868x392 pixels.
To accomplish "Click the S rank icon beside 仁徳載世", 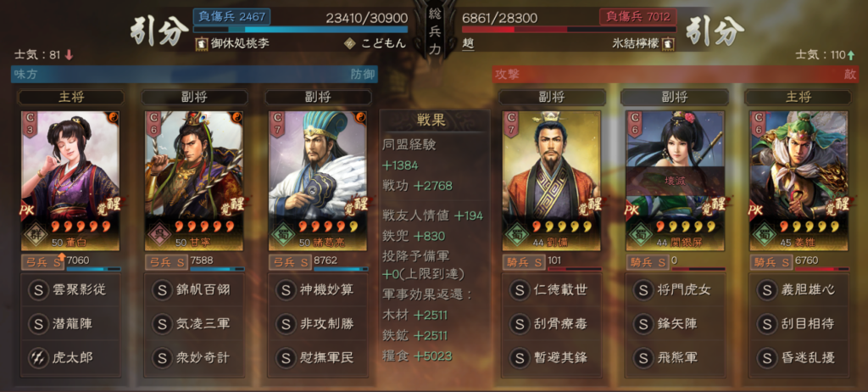I will click(520, 290).
